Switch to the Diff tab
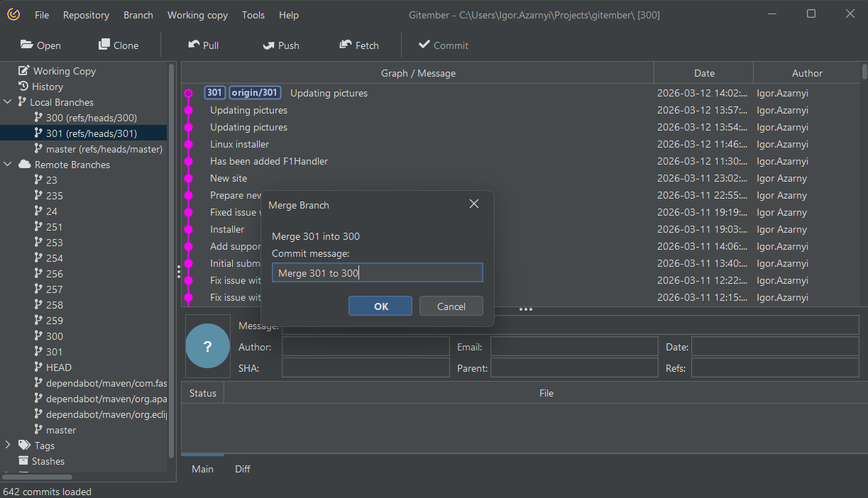The width and height of the screenshot is (868, 498). [243, 469]
